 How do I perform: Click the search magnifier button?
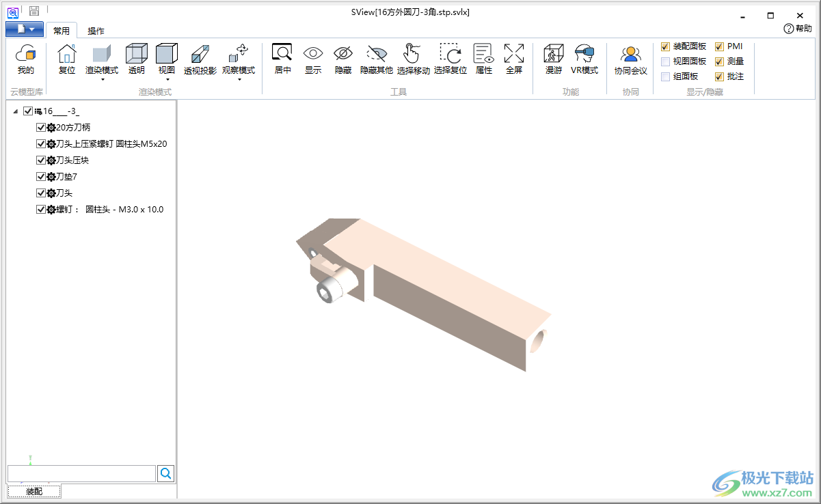(x=165, y=473)
